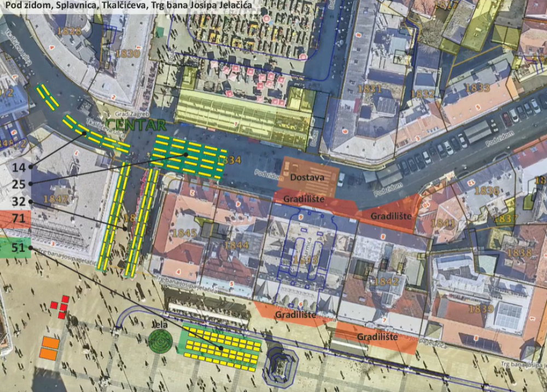This screenshot has width=547, height=392.
Task: Click the green Jela tree circle marker
Action: (x=160, y=341)
